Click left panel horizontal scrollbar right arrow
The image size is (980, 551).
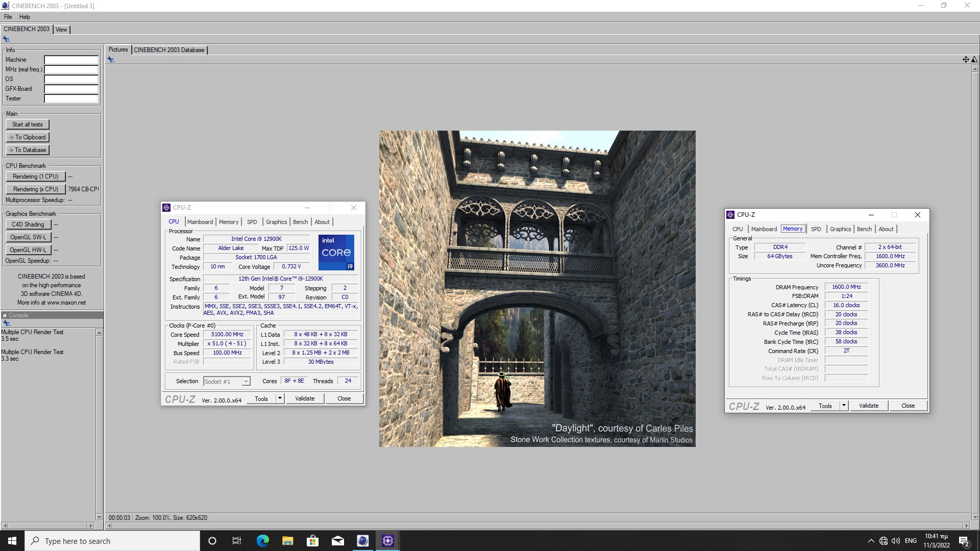[91, 525]
